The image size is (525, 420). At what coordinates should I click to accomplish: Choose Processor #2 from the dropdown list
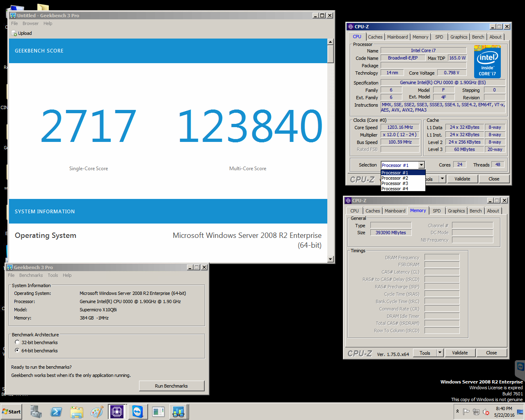(403, 178)
